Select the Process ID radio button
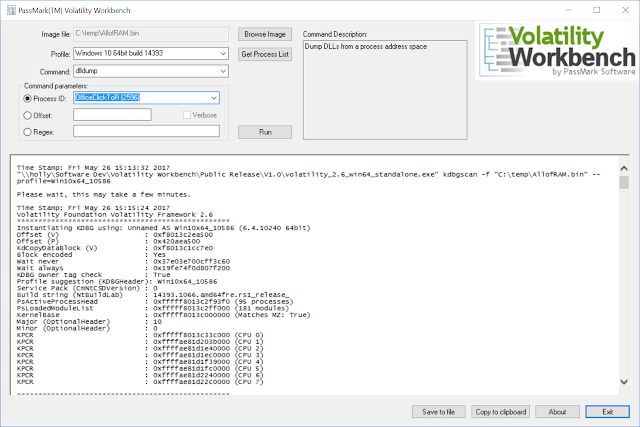This screenshot has width=640, height=427. (x=27, y=98)
